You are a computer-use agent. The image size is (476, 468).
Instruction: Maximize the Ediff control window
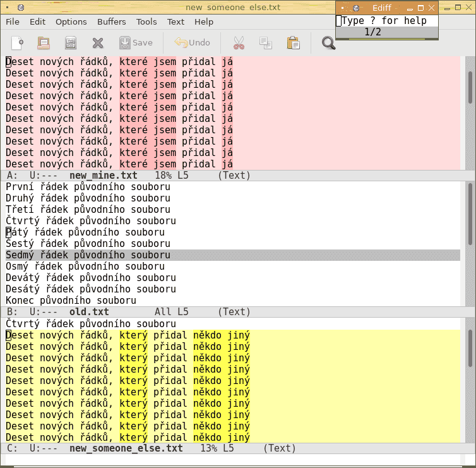[x=420, y=8]
